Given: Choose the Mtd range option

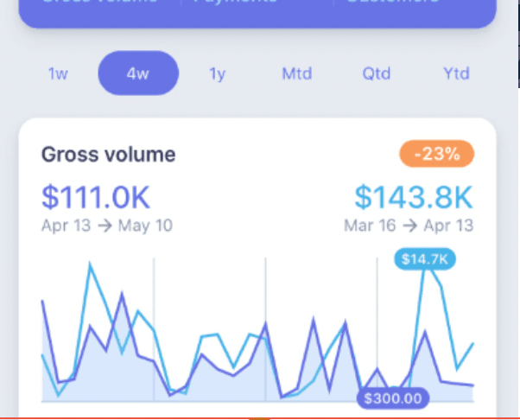Looking at the screenshot, I should [296, 73].
